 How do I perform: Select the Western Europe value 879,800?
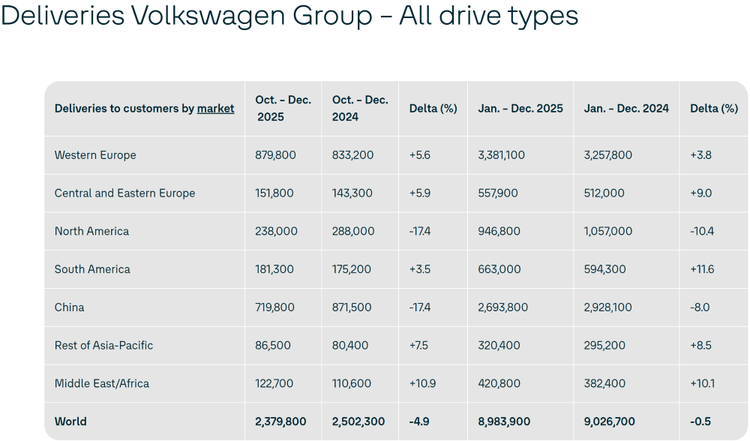point(275,155)
